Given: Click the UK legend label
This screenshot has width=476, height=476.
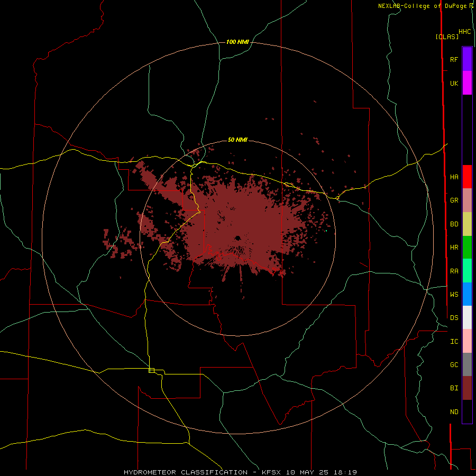Looking at the screenshot, I should pos(454,83).
